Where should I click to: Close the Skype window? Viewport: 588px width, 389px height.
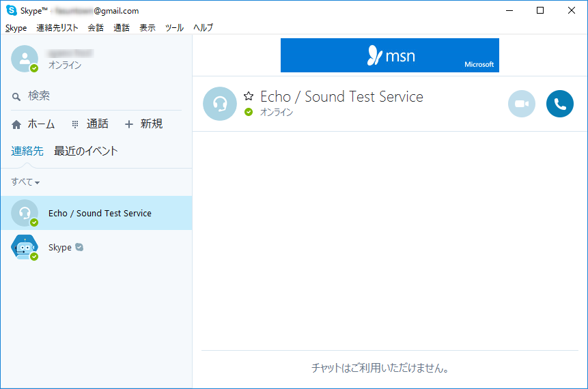(571, 10)
